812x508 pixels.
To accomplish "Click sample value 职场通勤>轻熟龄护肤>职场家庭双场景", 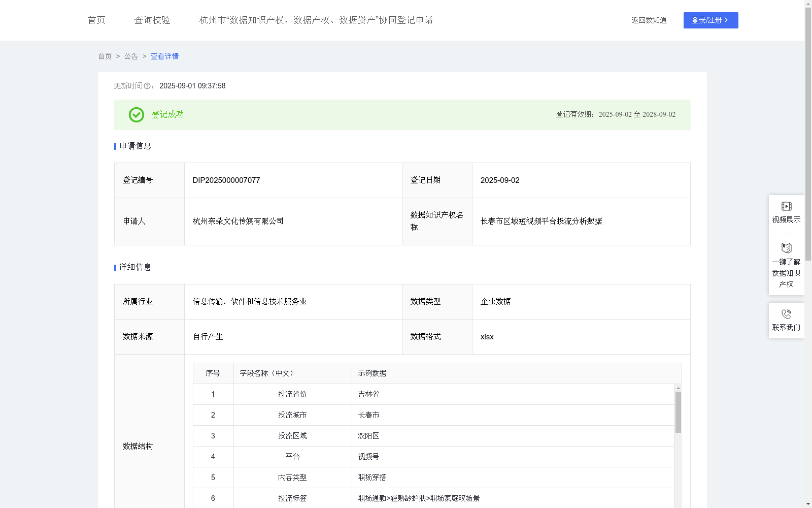I will [419, 498].
